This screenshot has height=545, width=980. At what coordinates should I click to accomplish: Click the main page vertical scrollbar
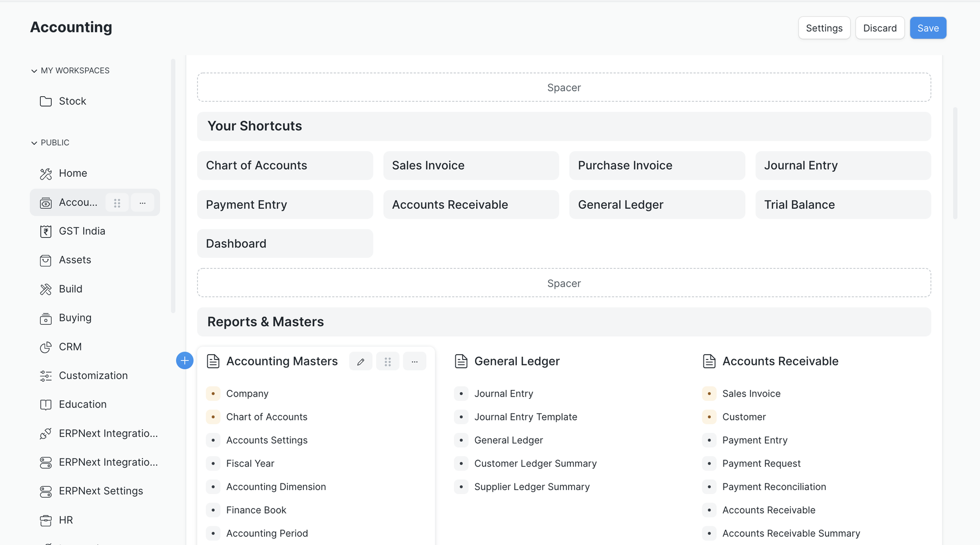tap(955, 163)
